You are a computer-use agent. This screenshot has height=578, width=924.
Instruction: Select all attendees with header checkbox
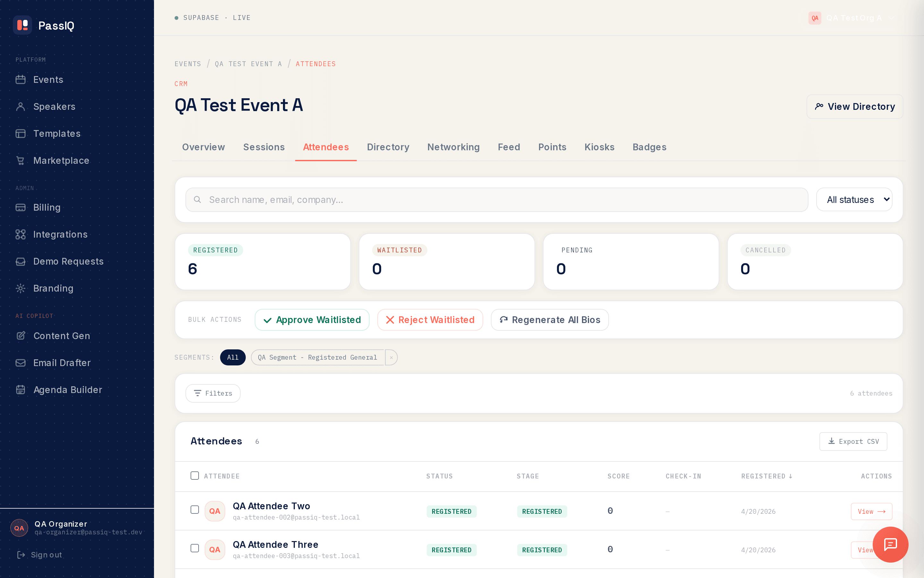pyautogui.click(x=195, y=476)
